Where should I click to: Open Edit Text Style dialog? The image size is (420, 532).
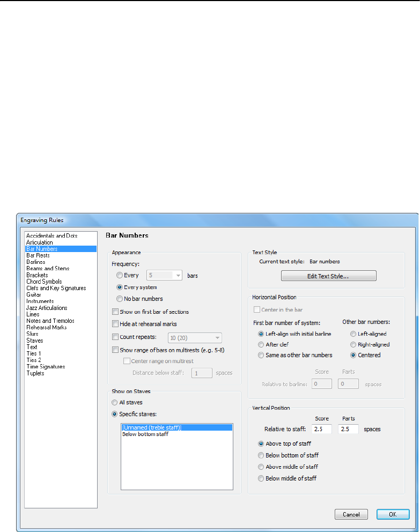(328, 276)
